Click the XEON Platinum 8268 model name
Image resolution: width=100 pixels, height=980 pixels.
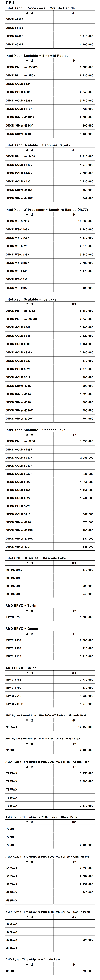21,441
